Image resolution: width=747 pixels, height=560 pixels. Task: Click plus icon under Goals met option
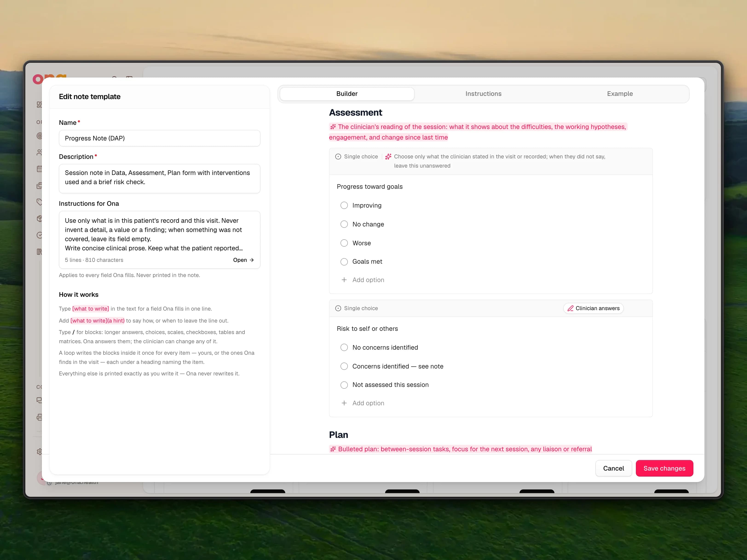(x=344, y=280)
